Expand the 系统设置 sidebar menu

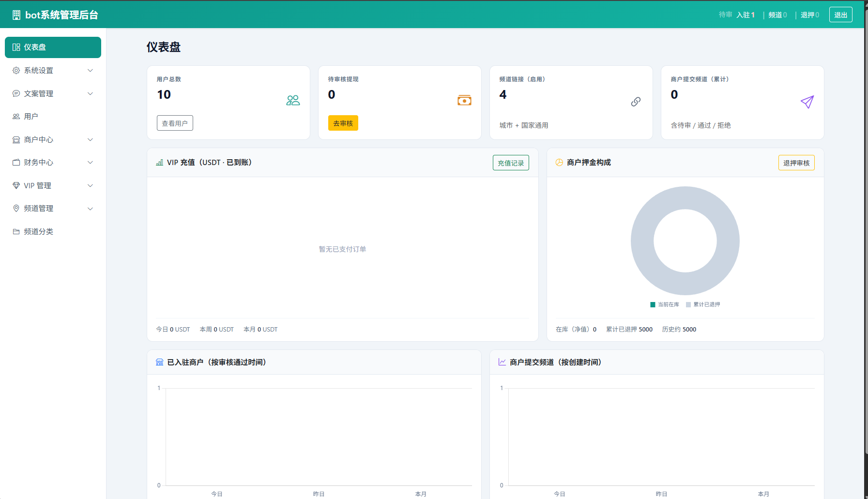53,71
